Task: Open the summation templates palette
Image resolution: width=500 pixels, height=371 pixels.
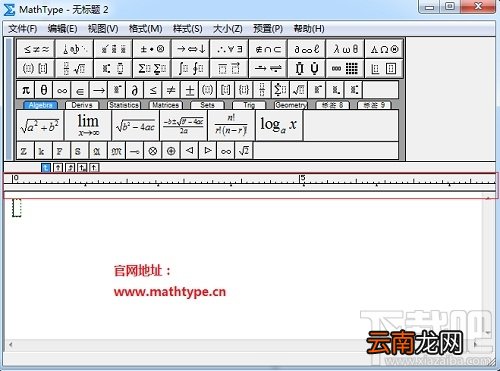Action: pyautogui.click(x=152, y=69)
